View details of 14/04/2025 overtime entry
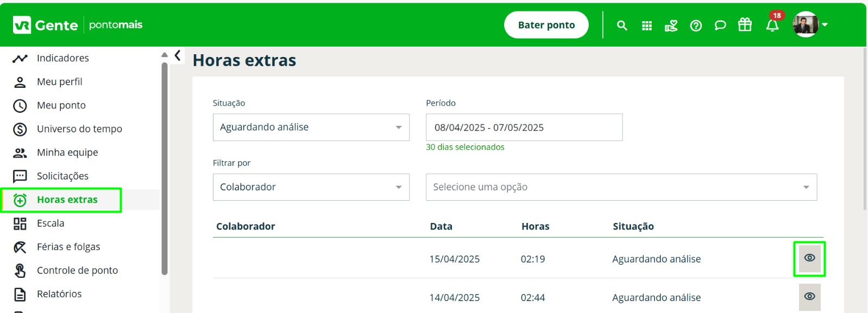Image resolution: width=868 pixels, height=313 pixels. tap(809, 297)
